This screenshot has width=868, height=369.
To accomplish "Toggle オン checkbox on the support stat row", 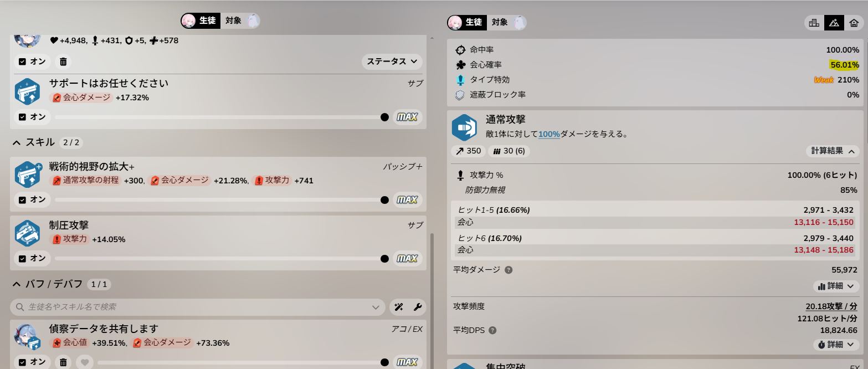I will coord(32,61).
